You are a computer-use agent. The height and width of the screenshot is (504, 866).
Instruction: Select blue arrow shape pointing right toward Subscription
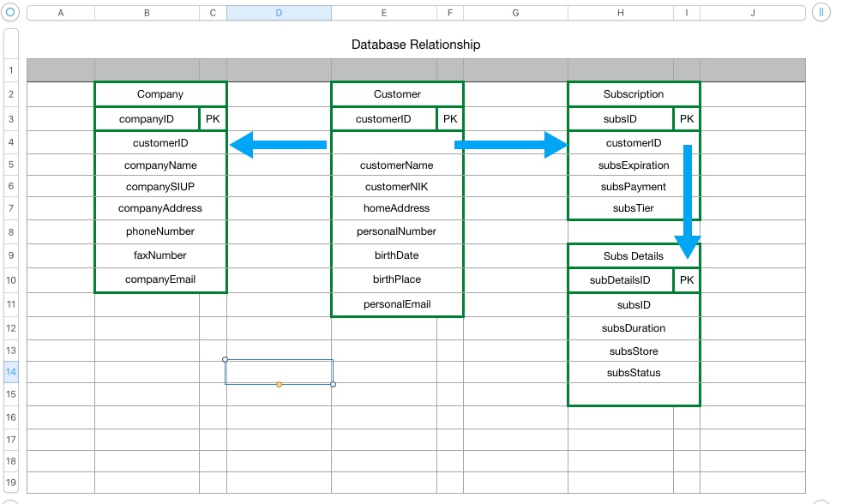tap(511, 145)
